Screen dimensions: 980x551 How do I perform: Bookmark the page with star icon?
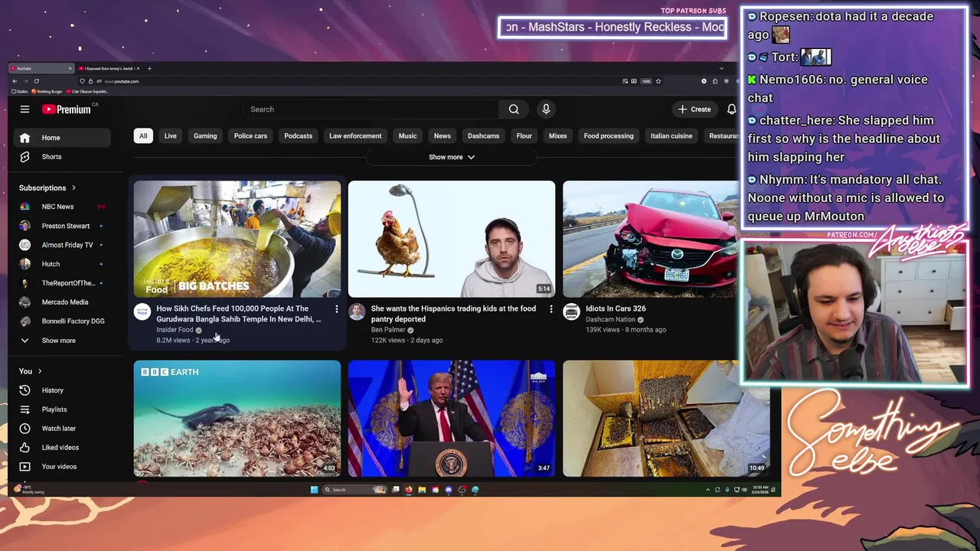tap(658, 81)
